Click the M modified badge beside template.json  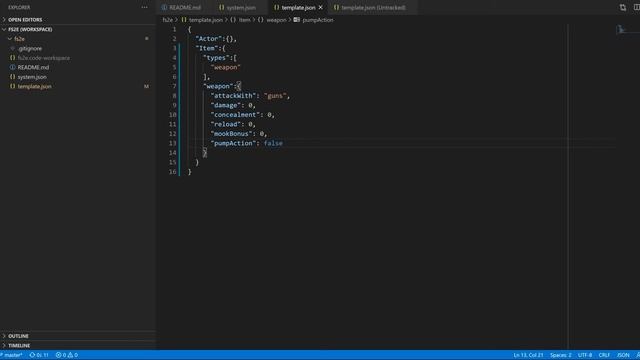[146, 87]
